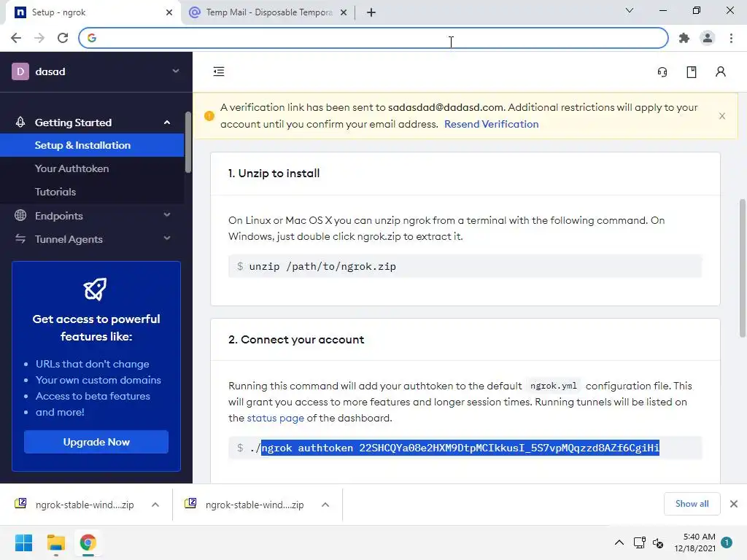Expand second download's options chevron
This screenshot has height=560, width=747.
click(x=325, y=505)
